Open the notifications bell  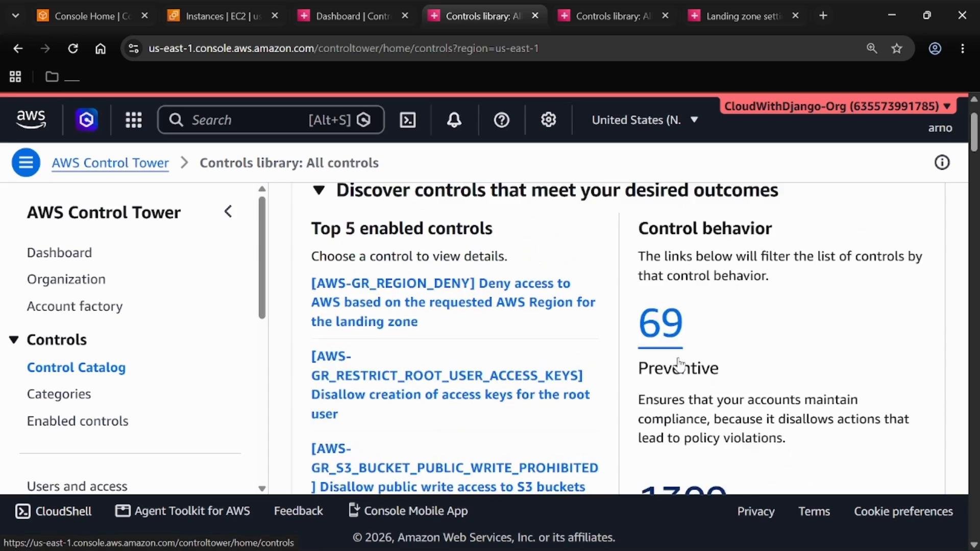[454, 120]
